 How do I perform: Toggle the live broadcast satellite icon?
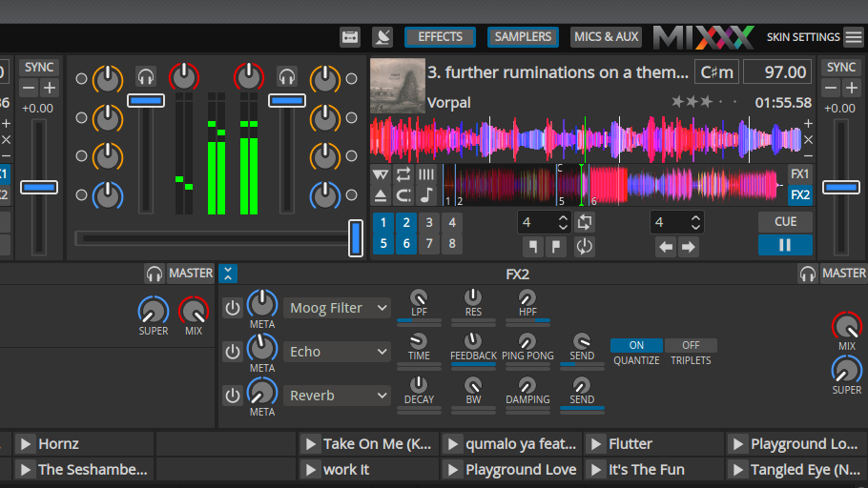[382, 37]
